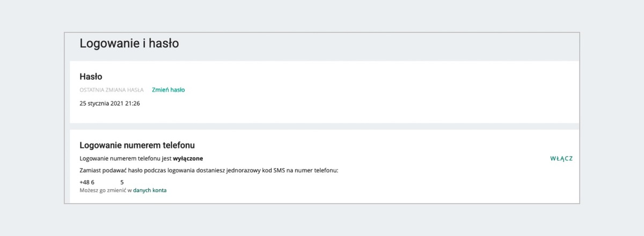Click the OSTATNIA ZMIANA HASŁA label

coord(111,90)
